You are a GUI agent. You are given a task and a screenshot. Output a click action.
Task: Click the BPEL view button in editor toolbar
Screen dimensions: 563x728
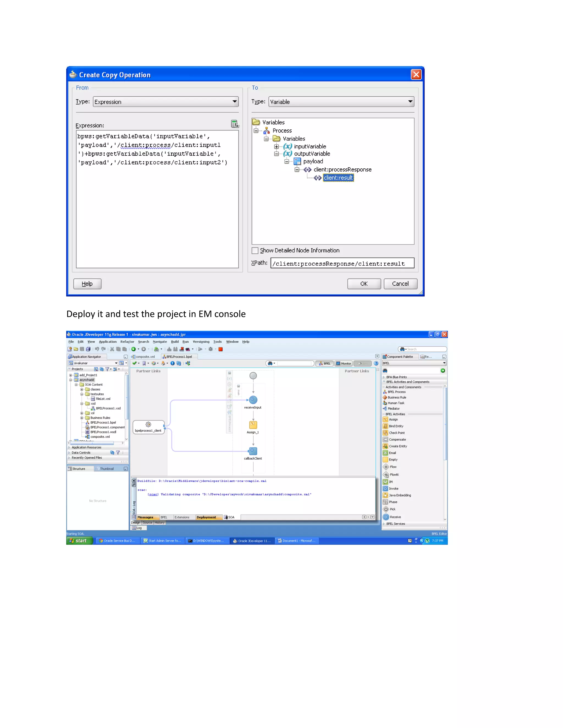(x=325, y=363)
